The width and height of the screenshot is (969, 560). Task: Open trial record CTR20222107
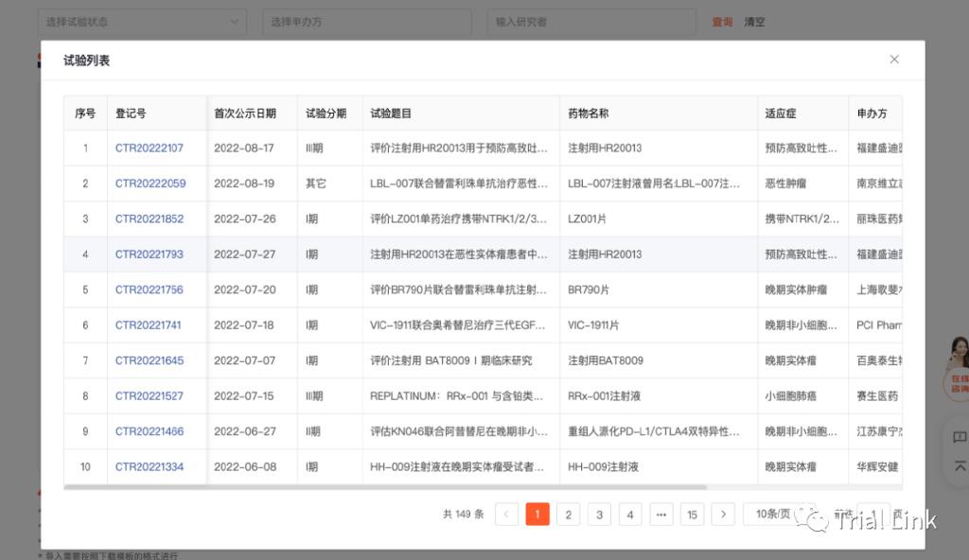coord(150,148)
